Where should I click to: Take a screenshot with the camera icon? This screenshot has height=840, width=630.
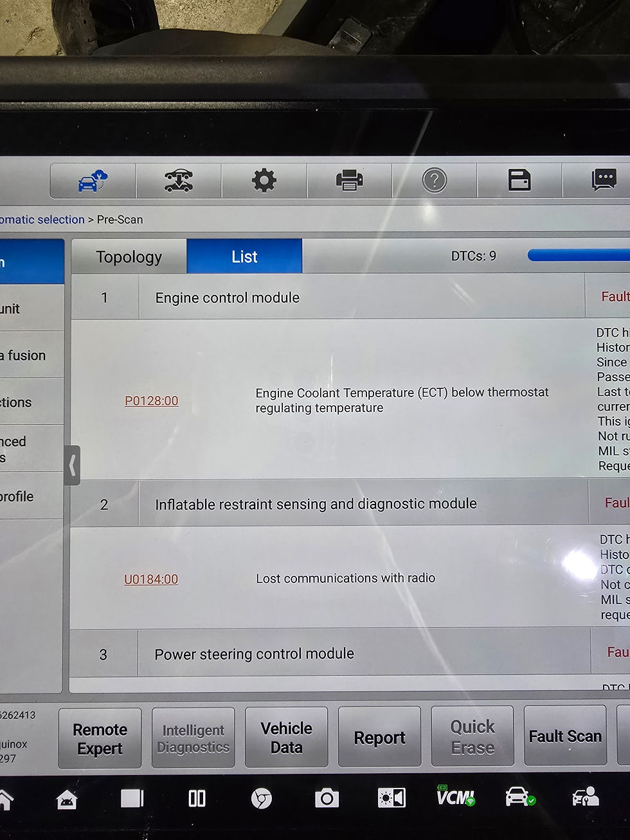tap(327, 798)
